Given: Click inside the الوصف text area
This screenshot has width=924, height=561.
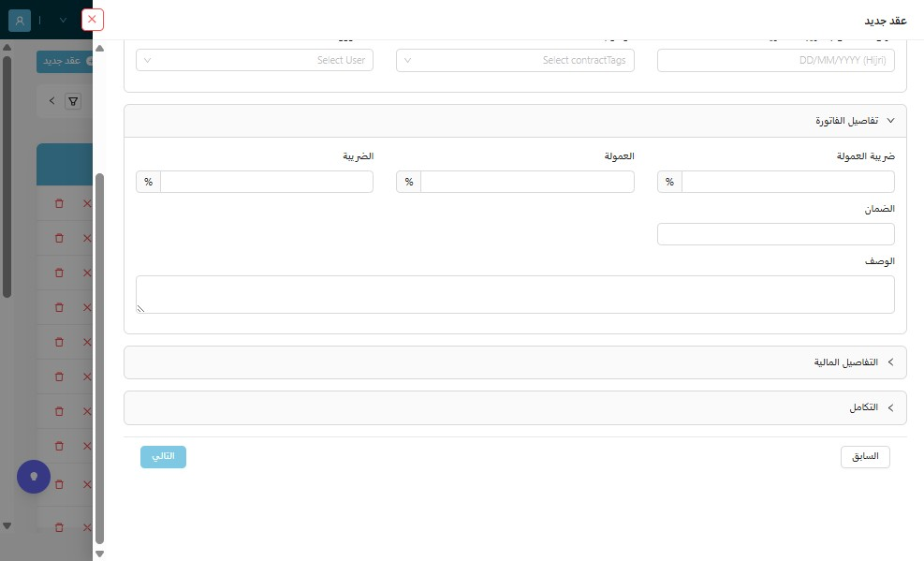Looking at the screenshot, I should click(x=515, y=294).
